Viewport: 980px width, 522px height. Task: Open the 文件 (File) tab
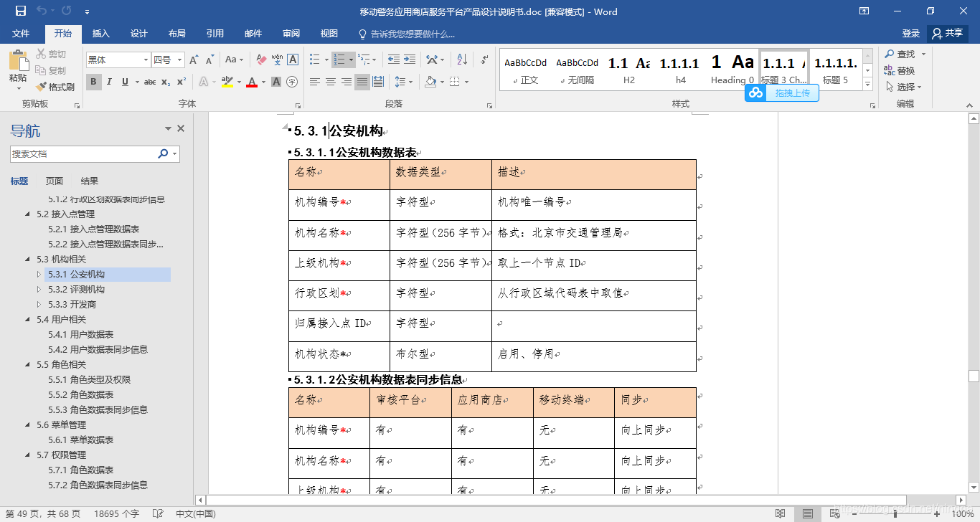[x=21, y=34]
